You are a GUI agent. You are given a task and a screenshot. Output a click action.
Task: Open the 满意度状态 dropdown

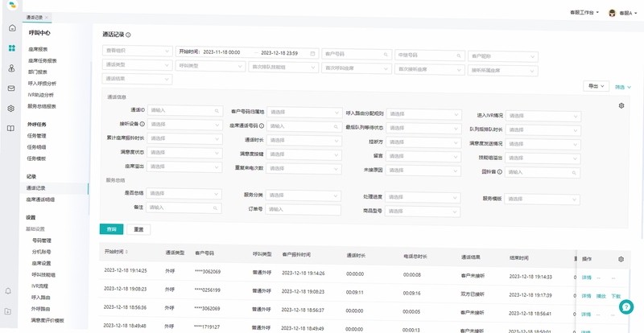click(x=185, y=153)
